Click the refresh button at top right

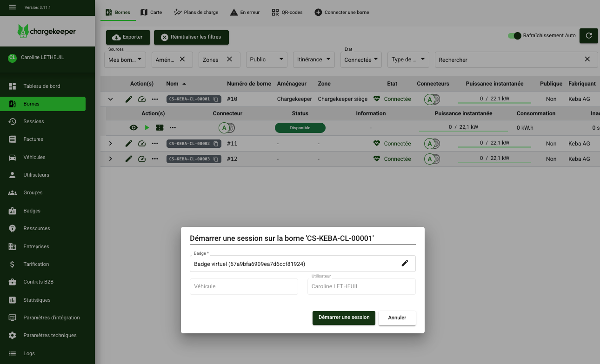click(x=588, y=36)
